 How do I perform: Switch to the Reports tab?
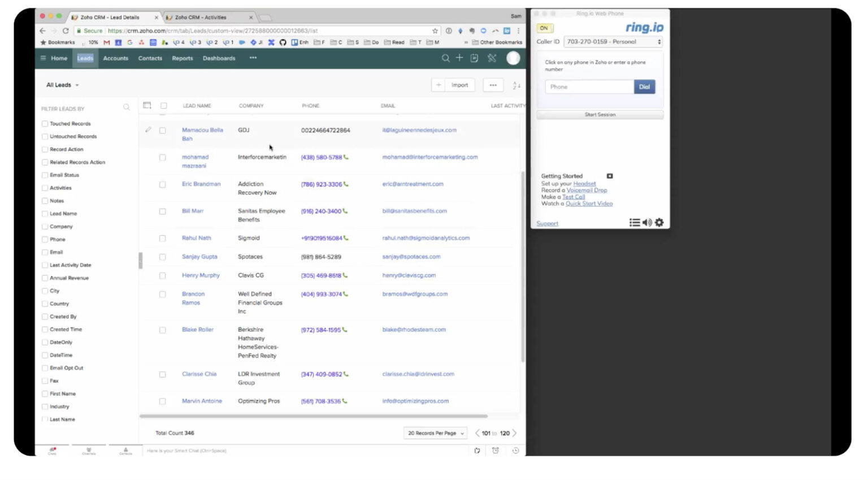pos(182,58)
